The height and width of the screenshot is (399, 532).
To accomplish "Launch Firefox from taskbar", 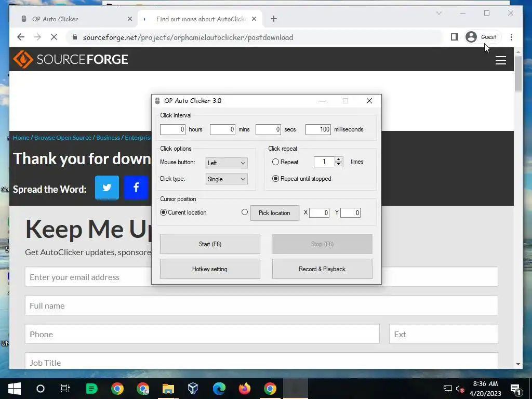I will pos(244,389).
